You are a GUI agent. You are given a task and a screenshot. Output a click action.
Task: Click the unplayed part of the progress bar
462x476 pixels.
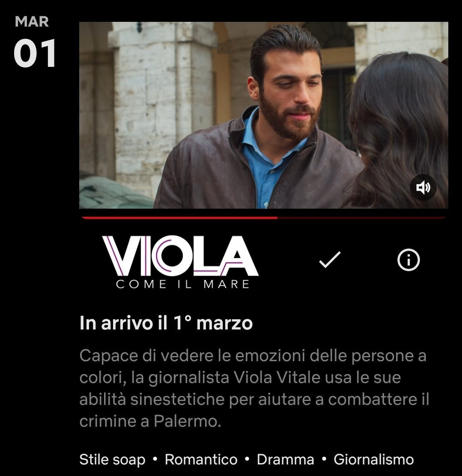[x=361, y=218]
